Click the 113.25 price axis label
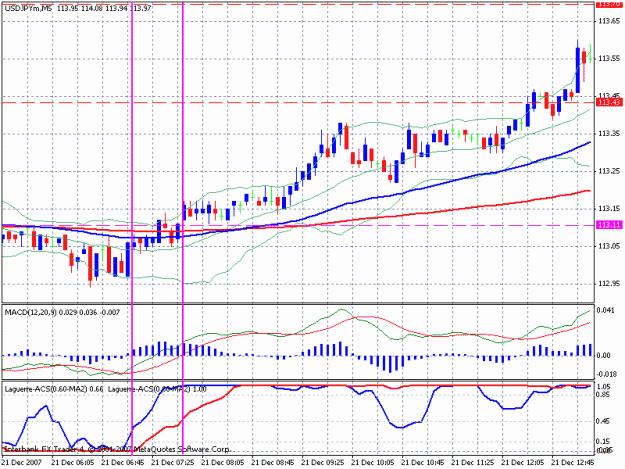This screenshot has width=625, height=469. [x=609, y=171]
